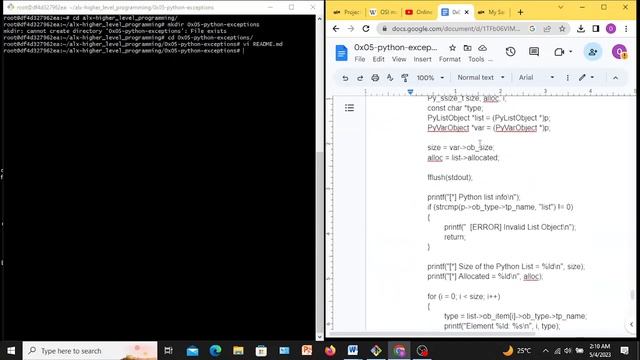Click Chrome profile avatar in toolbar
Image resolution: width=640 pixels, height=360 pixels.
pos(611,29)
